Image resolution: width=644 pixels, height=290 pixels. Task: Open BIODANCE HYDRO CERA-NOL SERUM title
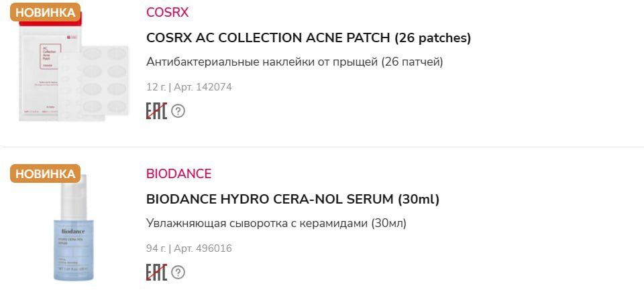click(292, 200)
